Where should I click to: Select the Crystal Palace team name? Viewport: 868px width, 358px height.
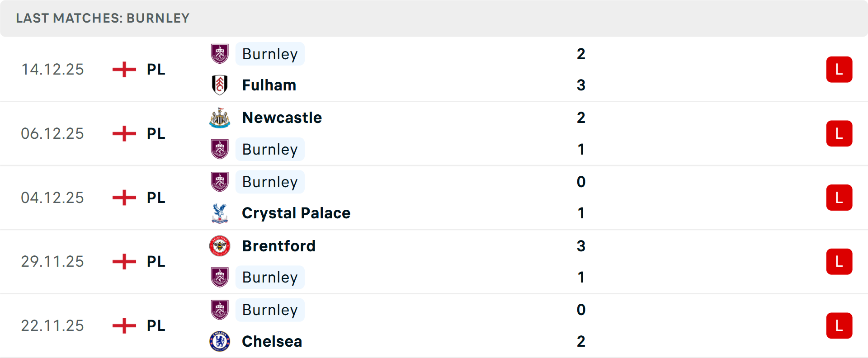point(296,213)
